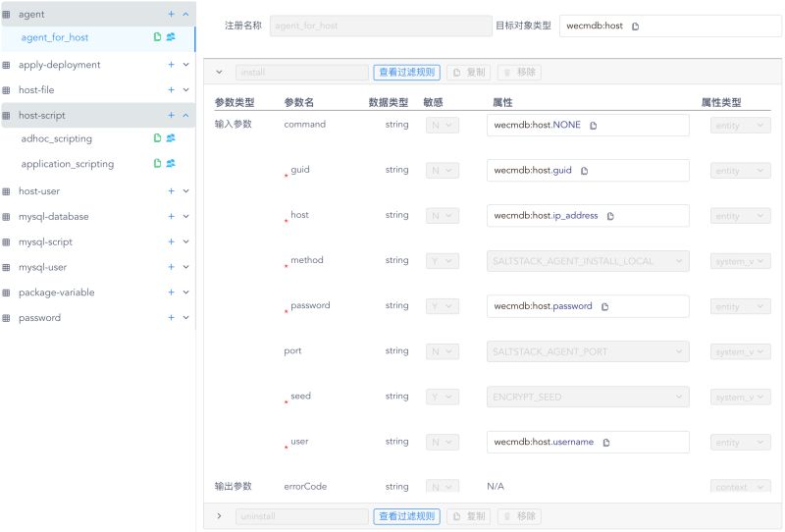This screenshot has height=532, width=785.
Task: Expand the mysql-script group chevron
Action: 185,241
